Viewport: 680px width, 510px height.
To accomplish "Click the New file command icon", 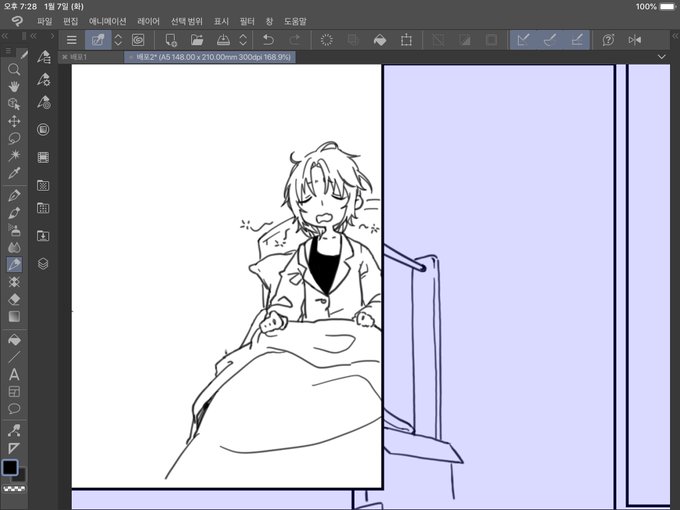I will click(x=171, y=40).
